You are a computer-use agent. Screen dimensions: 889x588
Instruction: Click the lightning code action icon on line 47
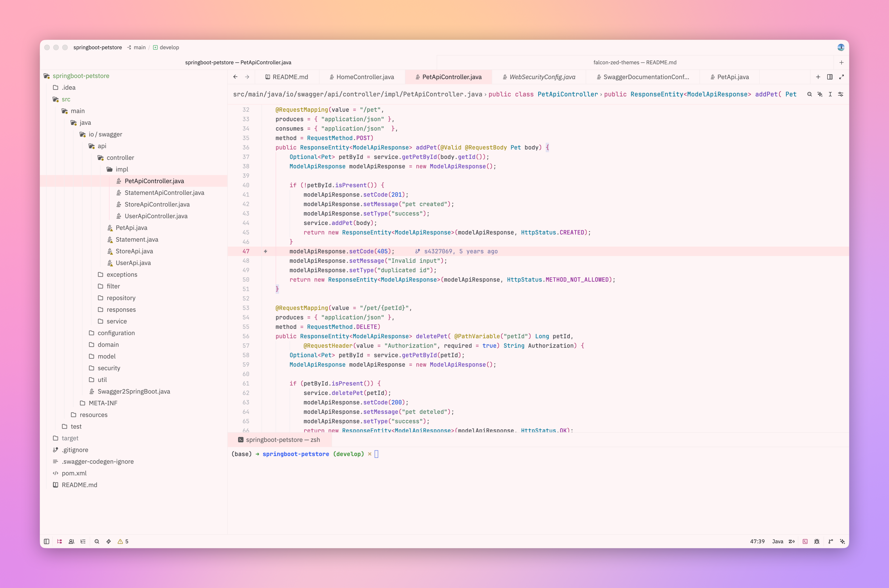pos(265,251)
